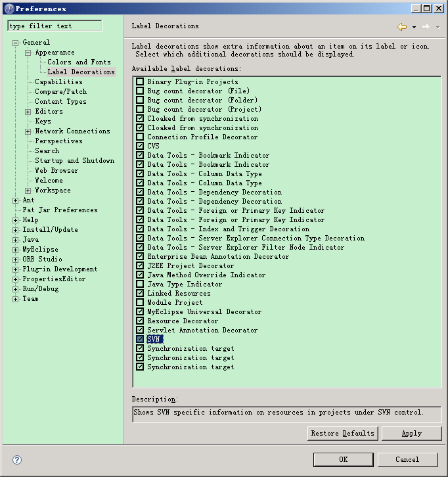The image size is (448, 477).
Task: Focus the type filter text field
Action: click(x=55, y=26)
